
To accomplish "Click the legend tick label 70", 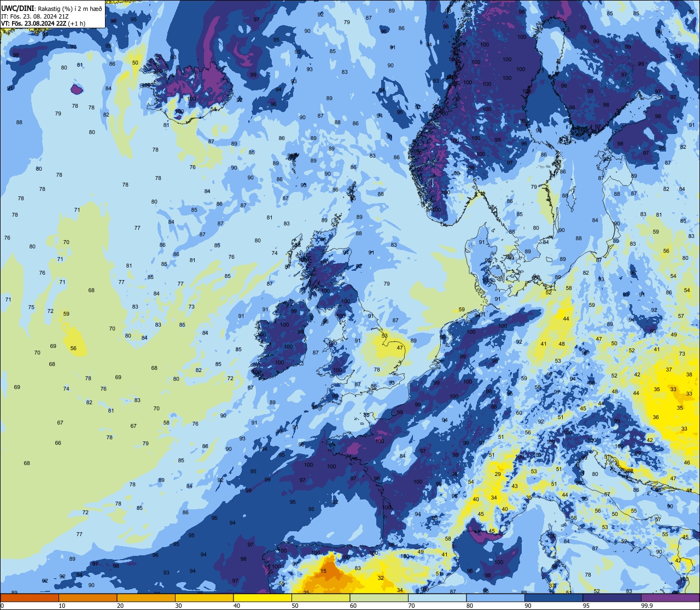I will [x=411, y=606].
